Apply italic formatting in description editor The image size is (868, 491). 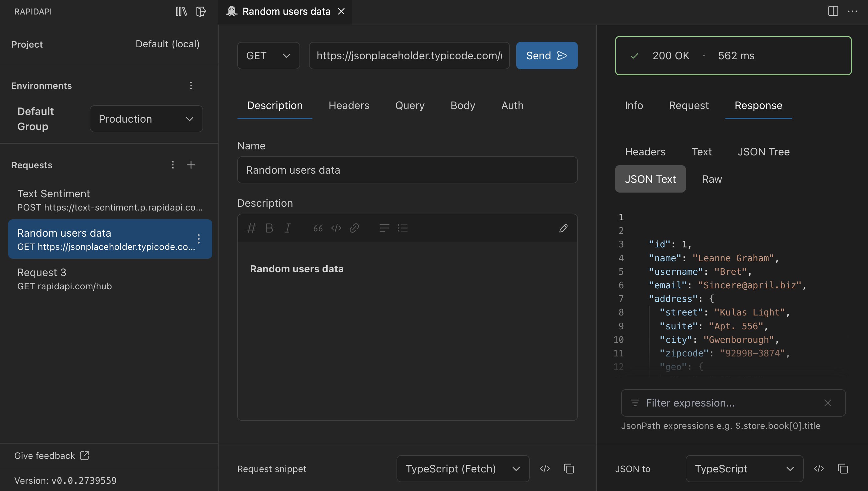288,228
